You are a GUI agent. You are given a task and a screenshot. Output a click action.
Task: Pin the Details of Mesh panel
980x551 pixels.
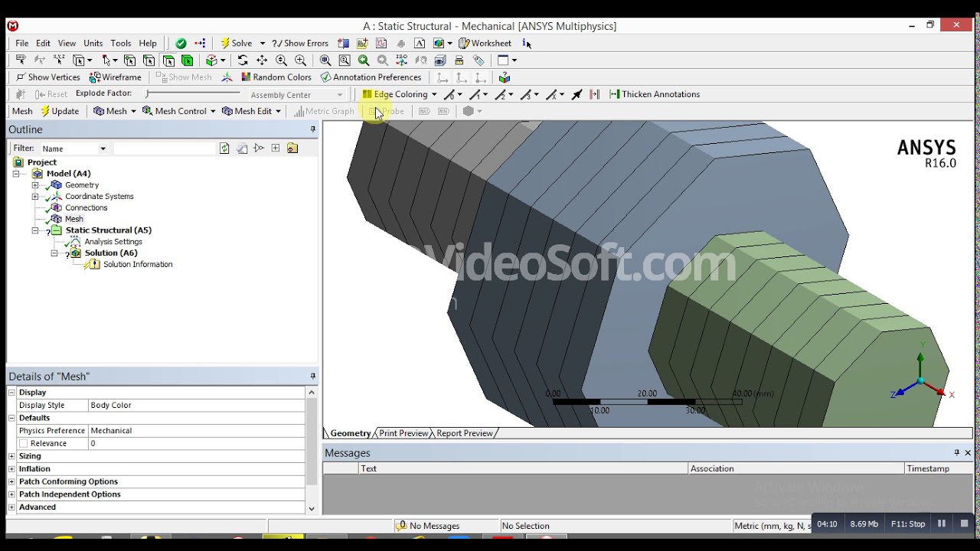[x=312, y=377]
